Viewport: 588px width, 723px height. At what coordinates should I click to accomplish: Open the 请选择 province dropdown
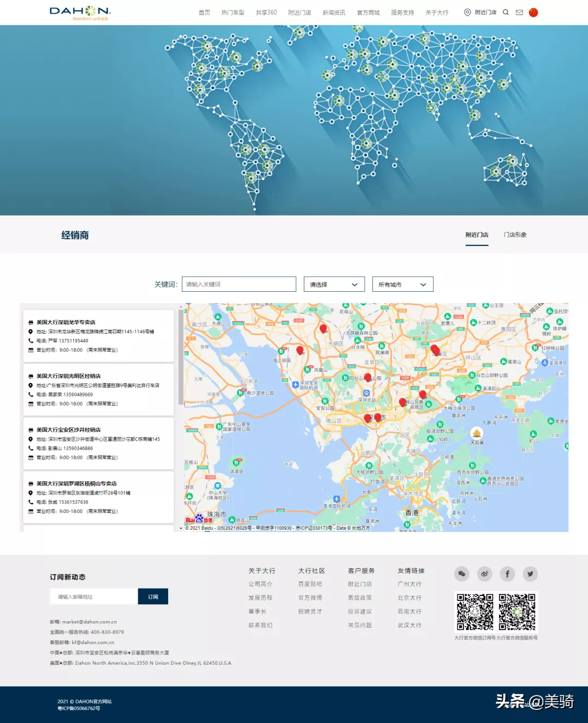(334, 284)
